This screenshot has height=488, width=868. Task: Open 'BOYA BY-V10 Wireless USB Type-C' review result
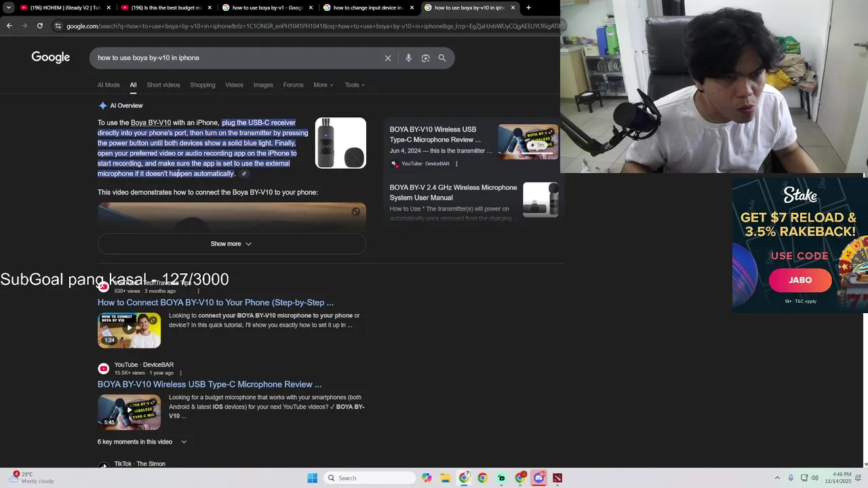[x=210, y=384]
